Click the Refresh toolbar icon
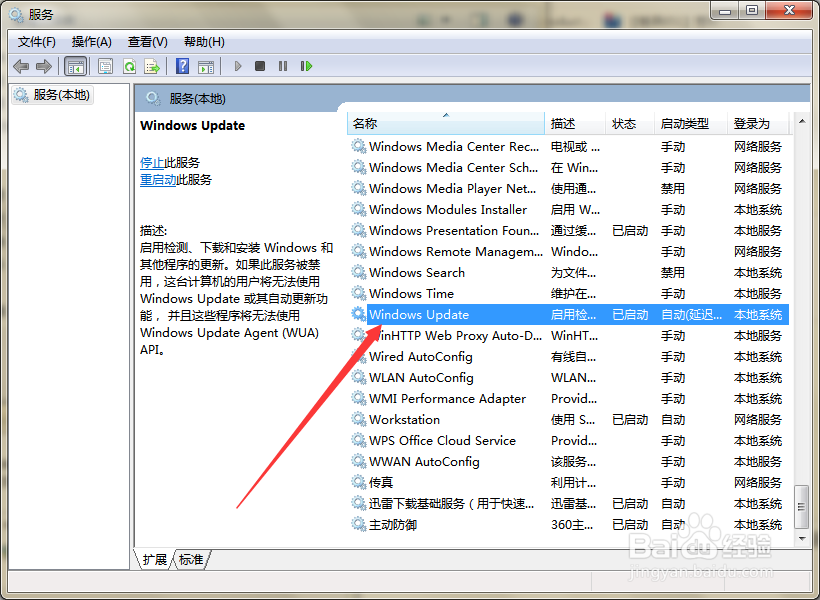This screenshot has height=600, width=820. (x=129, y=66)
